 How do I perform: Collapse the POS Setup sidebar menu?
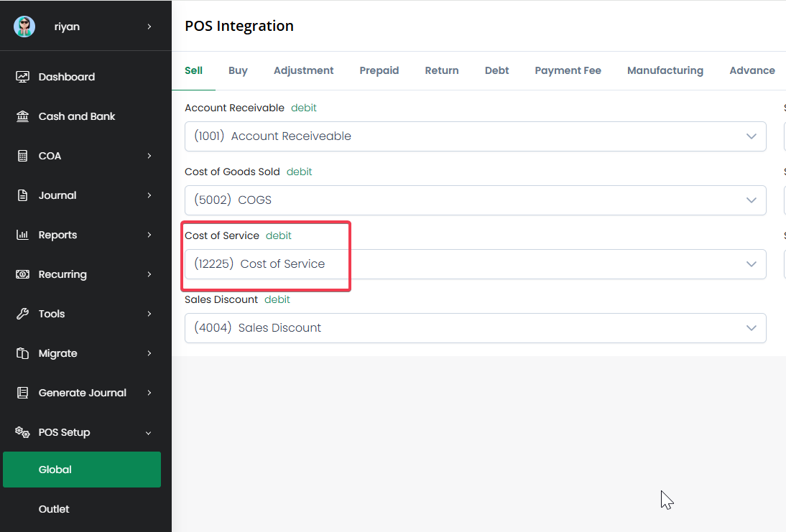tap(149, 433)
